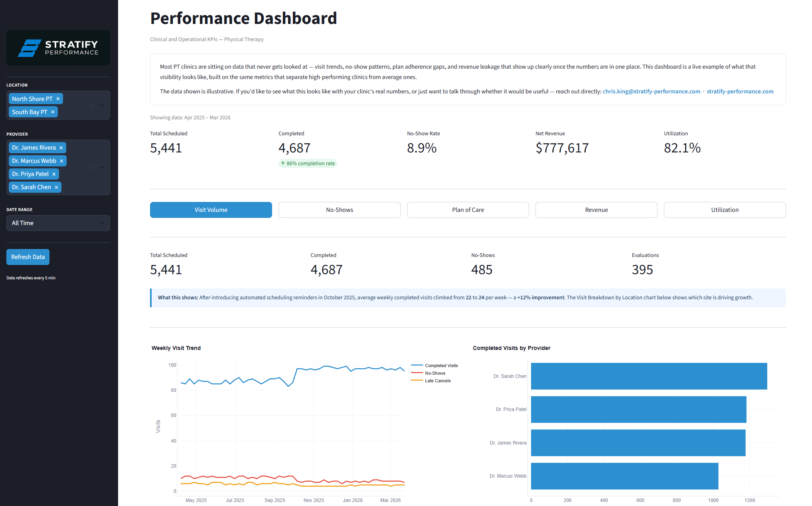Click the 86% completion rate badge
812x506 pixels.
308,163
